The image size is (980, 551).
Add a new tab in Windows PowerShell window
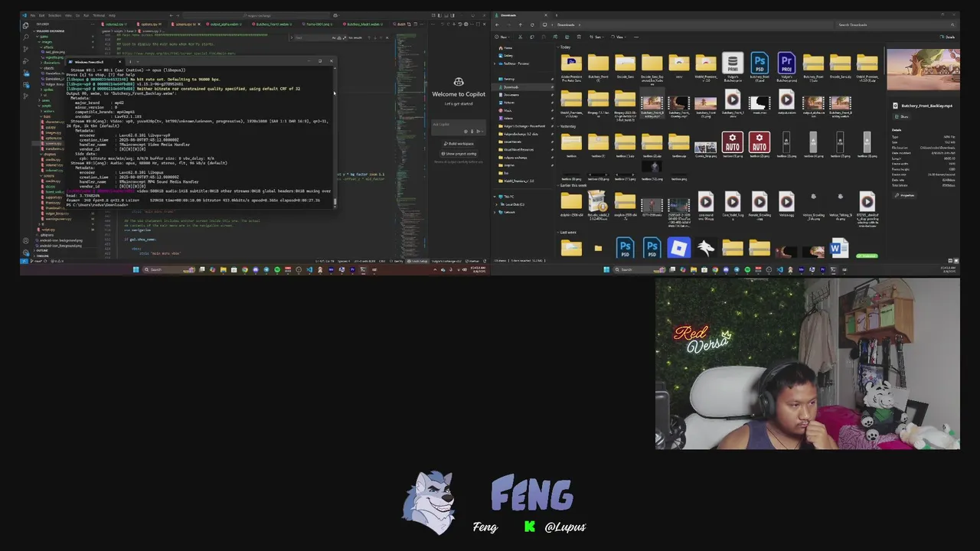tap(130, 62)
